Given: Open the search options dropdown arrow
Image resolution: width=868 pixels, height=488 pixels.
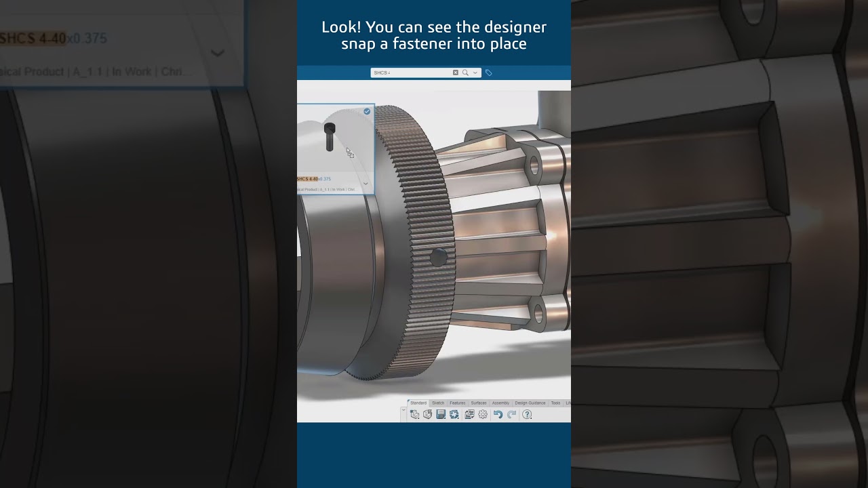Looking at the screenshot, I should point(475,73).
